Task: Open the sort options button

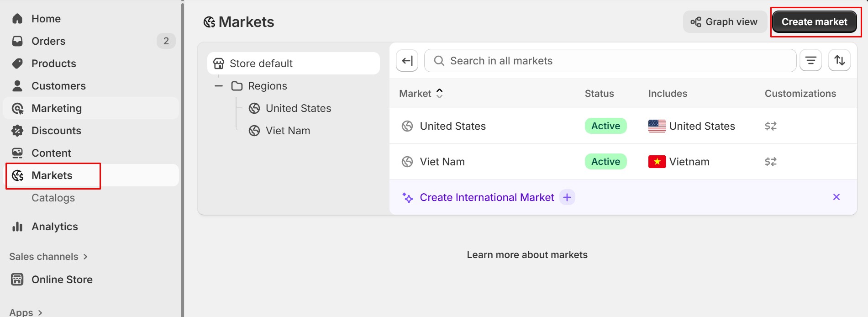Action: (x=839, y=60)
